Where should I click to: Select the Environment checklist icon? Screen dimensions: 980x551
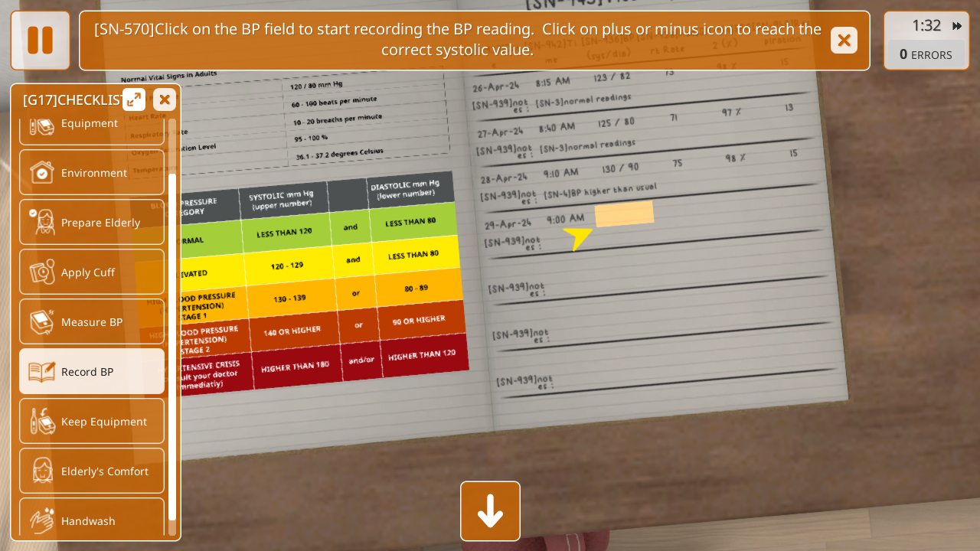coord(41,173)
